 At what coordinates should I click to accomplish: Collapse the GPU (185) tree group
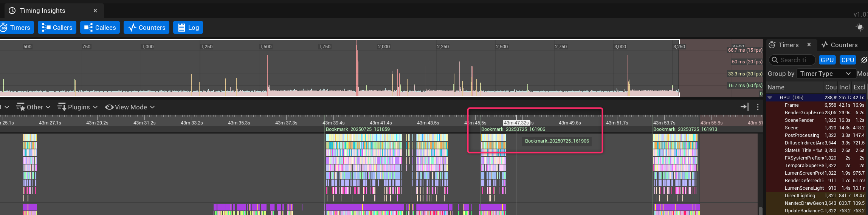click(x=770, y=98)
